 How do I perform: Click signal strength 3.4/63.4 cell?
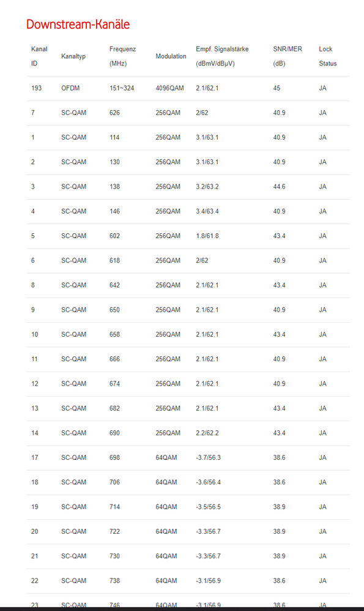tap(207, 211)
